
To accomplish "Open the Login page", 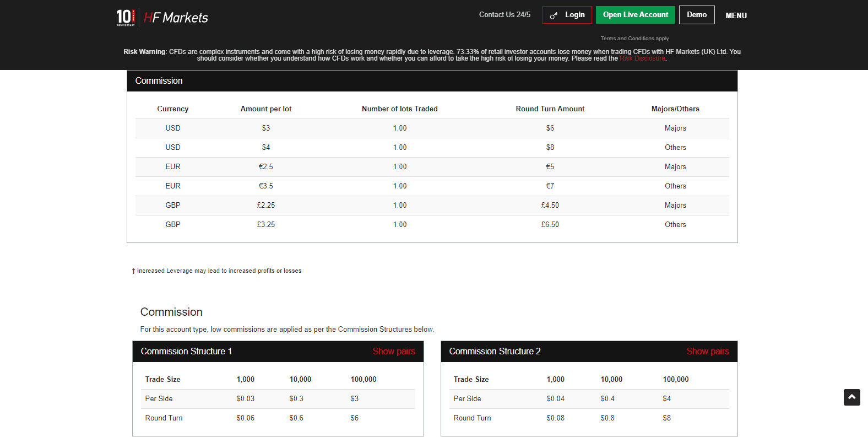I will coord(567,15).
